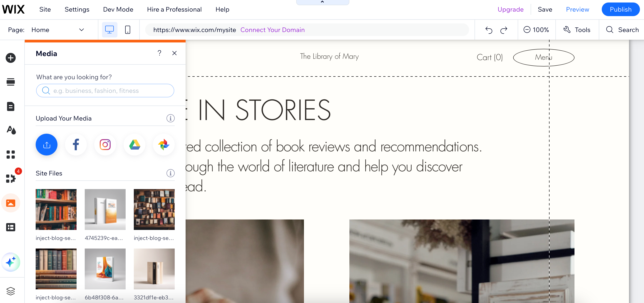Open the Add Section sidebar icon
Screen dimensions: 644x303
(x=10, y=82)
